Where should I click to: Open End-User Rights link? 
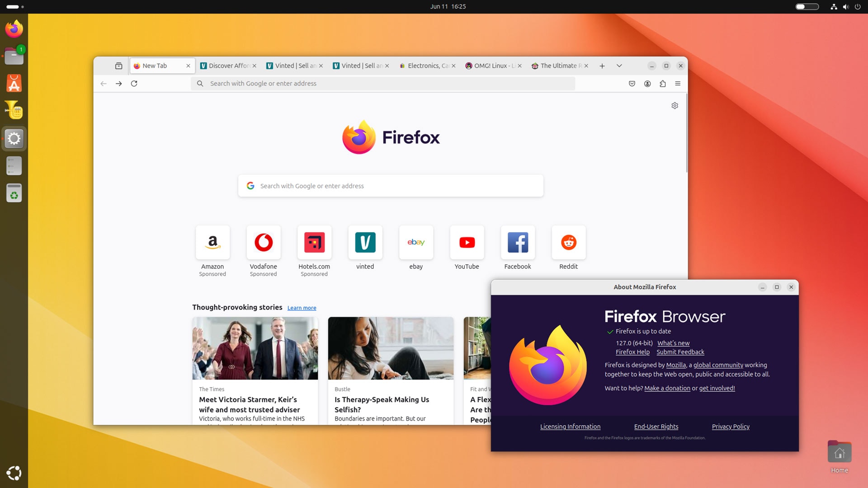[656, 427]
